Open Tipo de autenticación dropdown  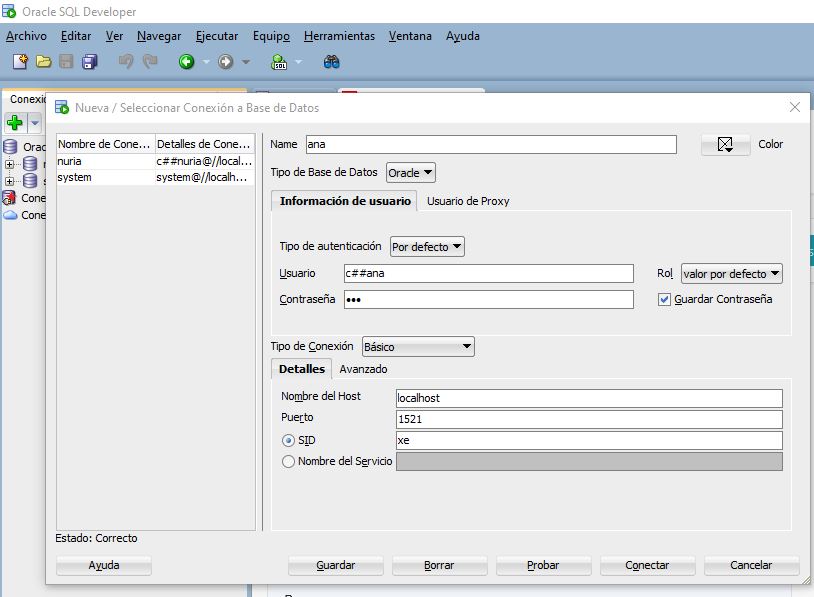click(427, 247)
